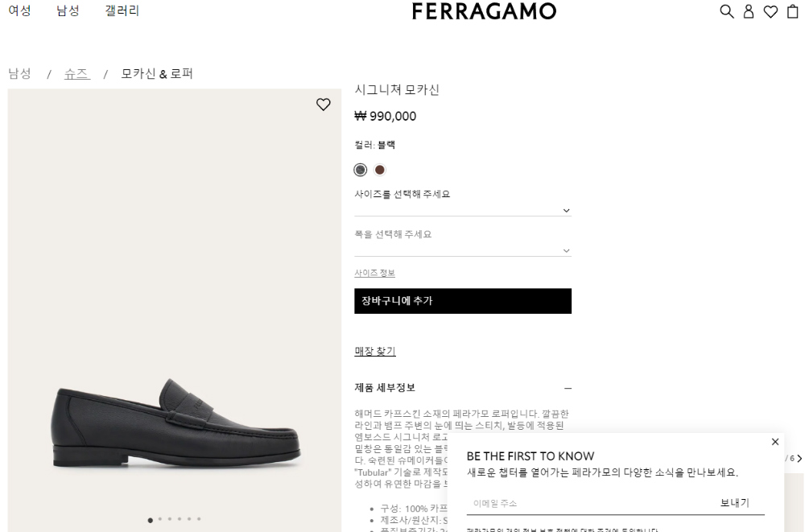This screenshot has height=532, width=805.
Task: Open wishlist heart icon in header
Action: pyautogui.click(x=770, y=11)
